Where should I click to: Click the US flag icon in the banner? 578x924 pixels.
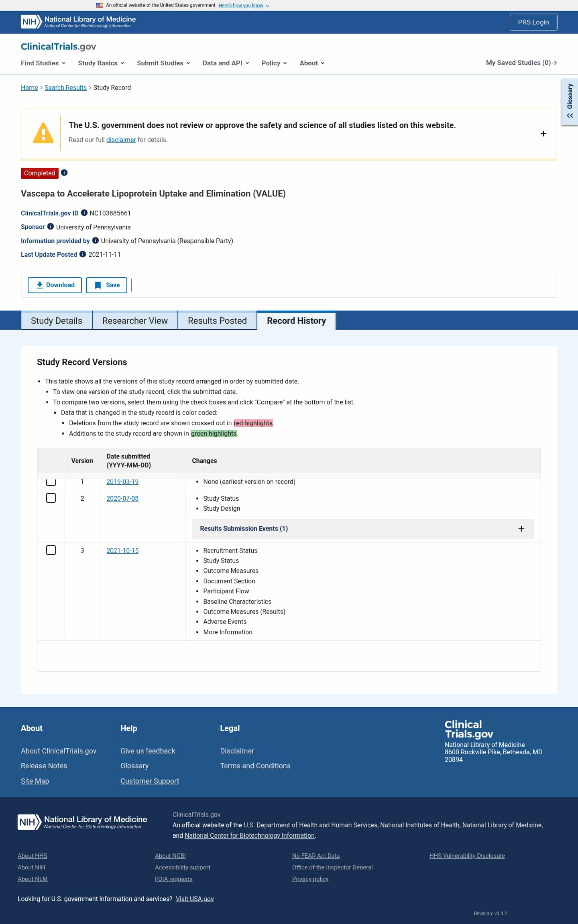point(100,5)
